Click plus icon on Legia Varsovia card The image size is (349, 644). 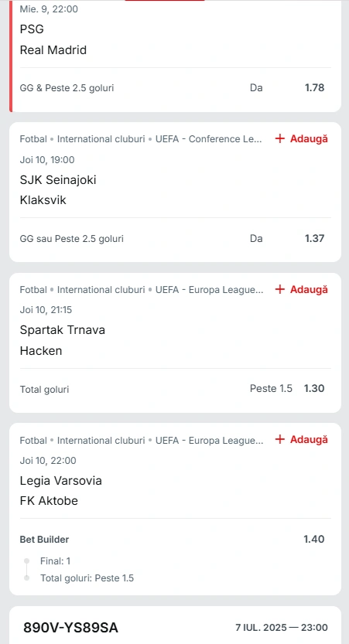point(280,440)
